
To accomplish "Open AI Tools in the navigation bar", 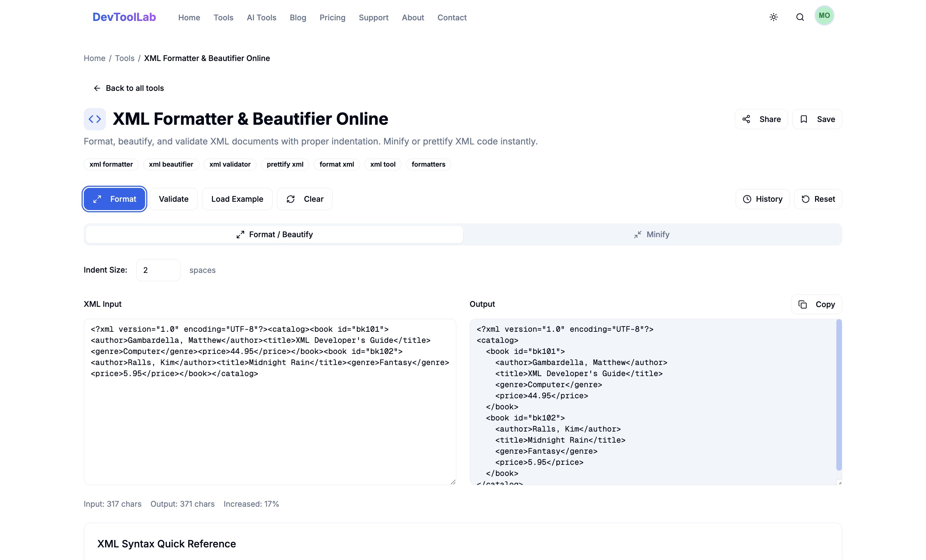I will click(x=261, y=18).
